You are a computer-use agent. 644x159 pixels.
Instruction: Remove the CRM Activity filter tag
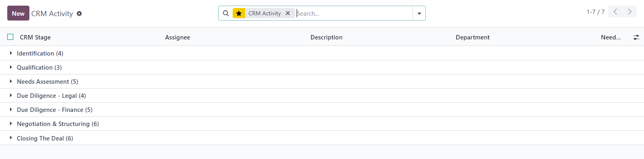pyautogui.click(x=288, y=13)
